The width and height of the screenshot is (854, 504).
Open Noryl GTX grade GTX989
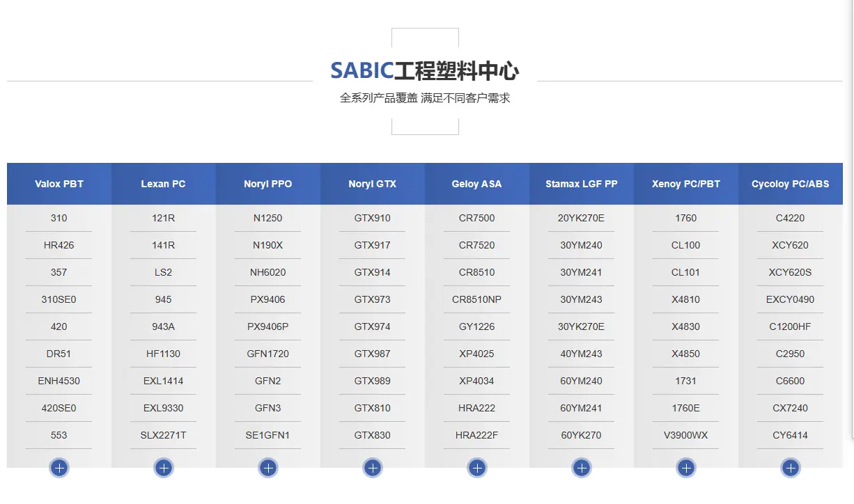point(373,381)
